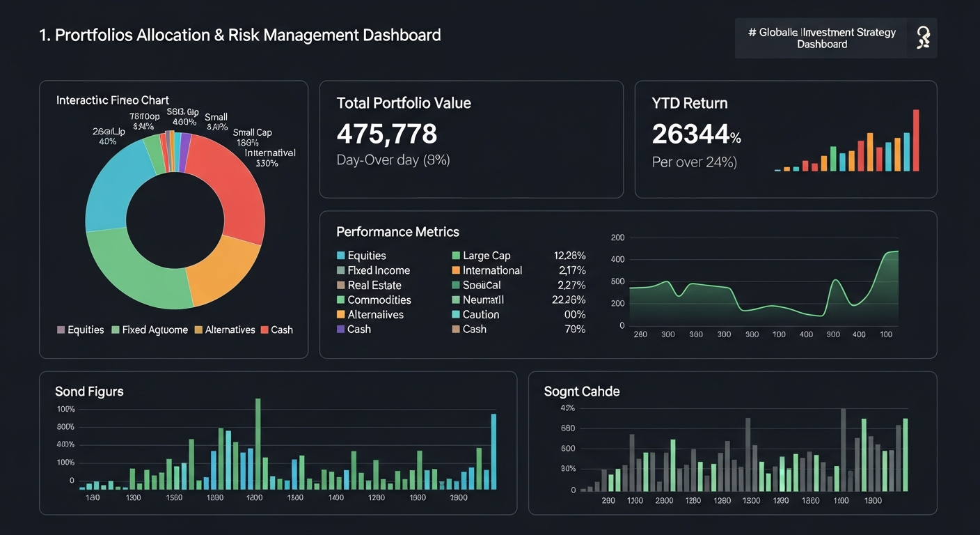The height and width of the screenshot is (535, 980).
Task: Click Fixed Income swatch in Performance Metrics
Action: coord(340,270)
